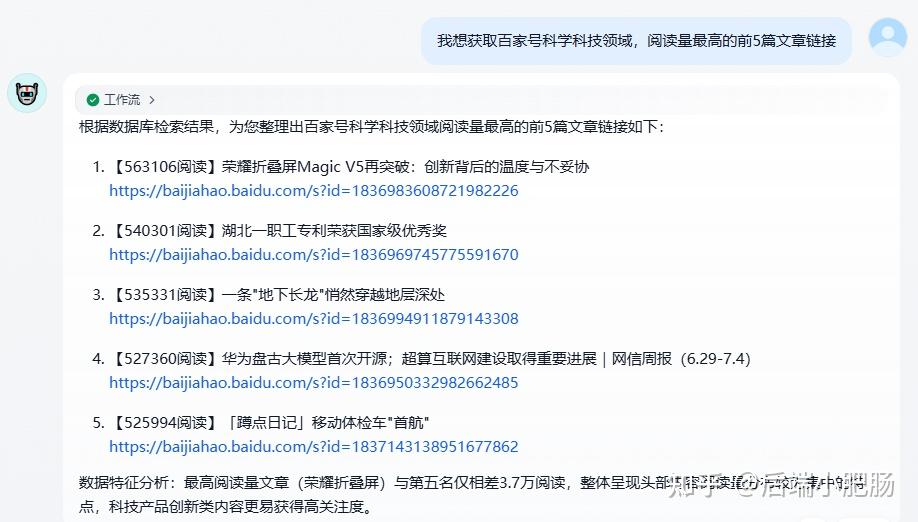The image size is (918, 522).
Task: Click the green checkmark beside 工作流
Action: pyautogui.click(x=93, y=100)
